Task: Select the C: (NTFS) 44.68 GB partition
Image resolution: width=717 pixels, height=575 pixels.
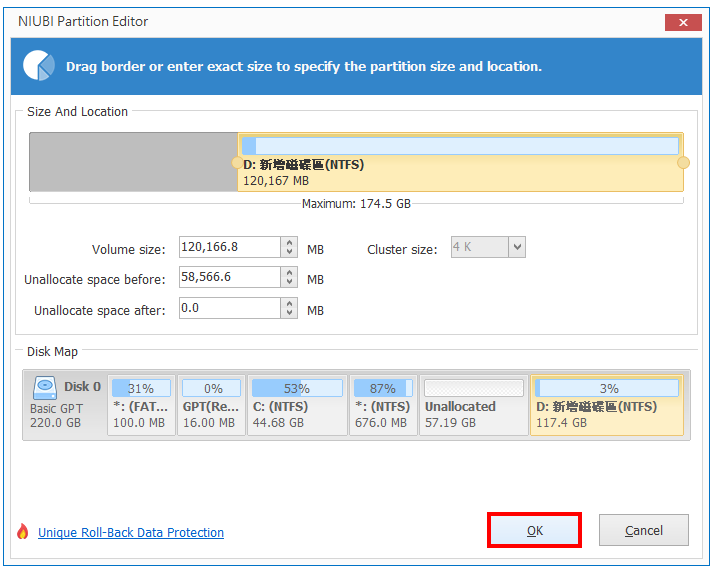Action: [x=297, y=405]
